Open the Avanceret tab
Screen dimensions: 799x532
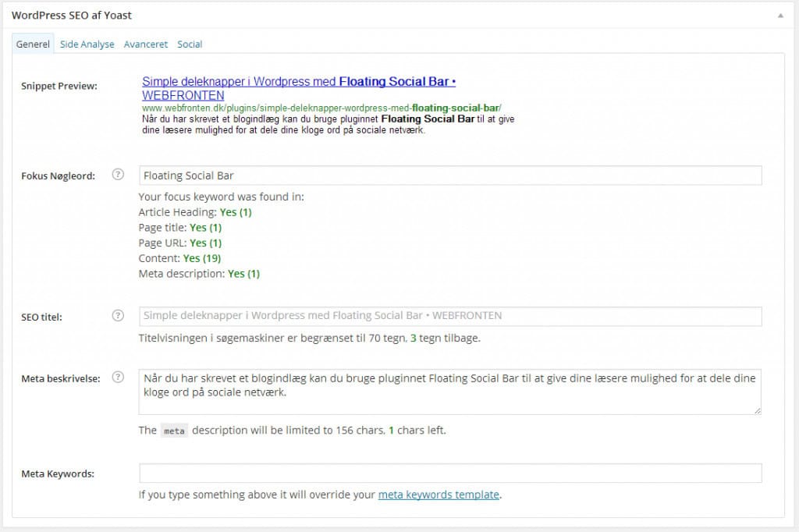146,44
